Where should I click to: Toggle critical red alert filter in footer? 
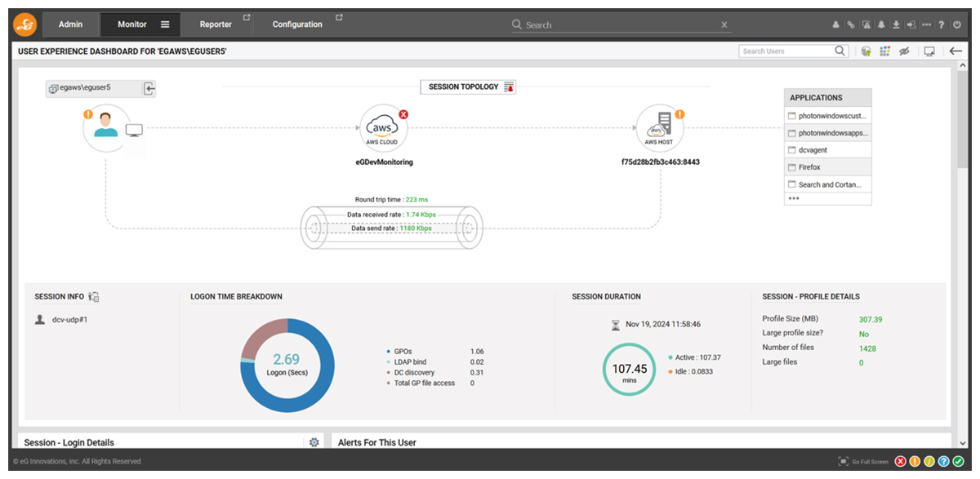[901, 461]
